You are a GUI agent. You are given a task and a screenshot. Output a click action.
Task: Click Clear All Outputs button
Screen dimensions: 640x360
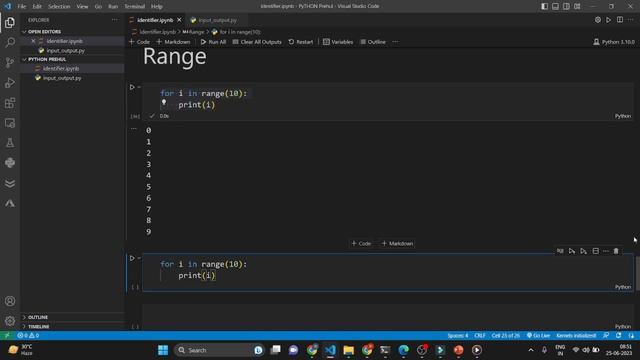257,42
